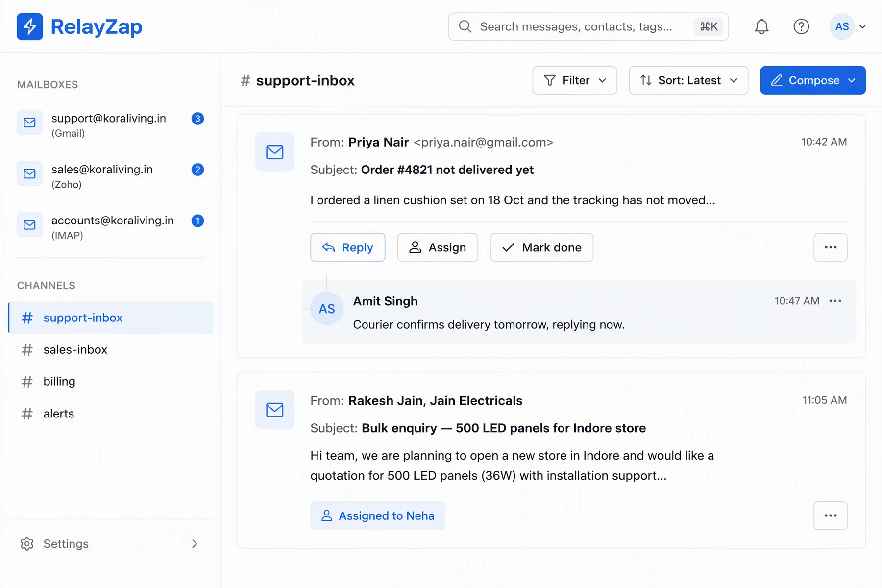Click the AS profile avatar in header
This screenshot has height=588, width=882.
(x=842, y=26)
